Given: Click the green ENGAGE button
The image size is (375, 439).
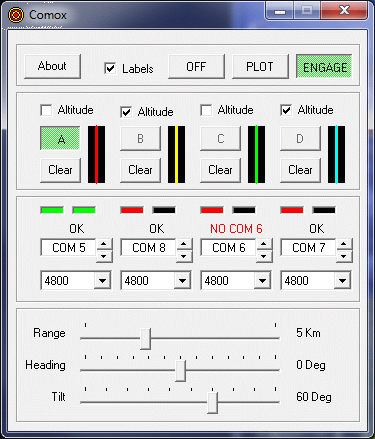Looking at the screenshot, I should tap(324, 67).
